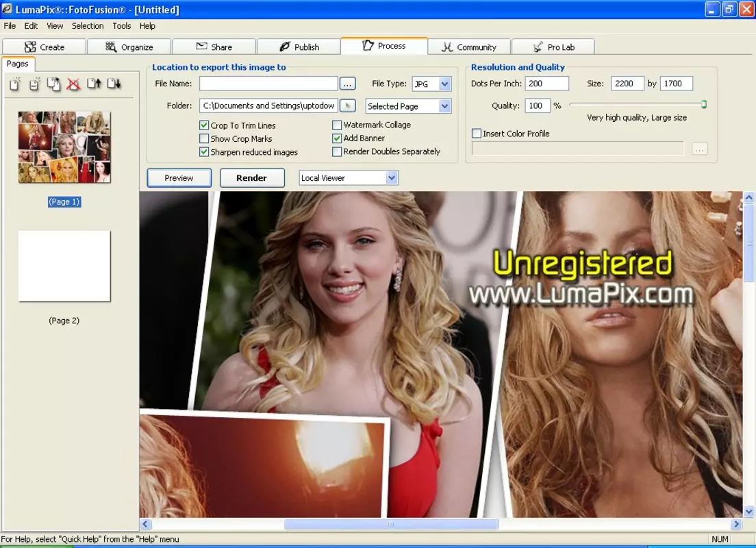Restore down the FotoFusion window

(x=729, y=9)
